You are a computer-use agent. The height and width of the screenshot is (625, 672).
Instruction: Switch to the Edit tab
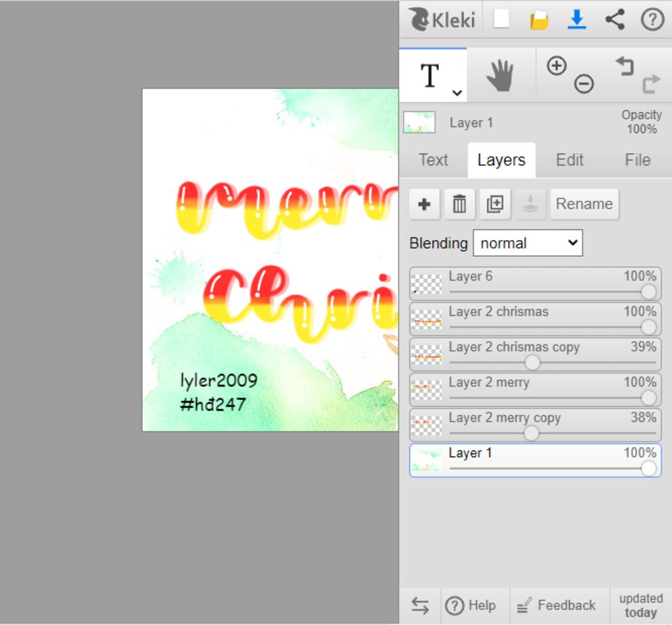coord(569,160)
